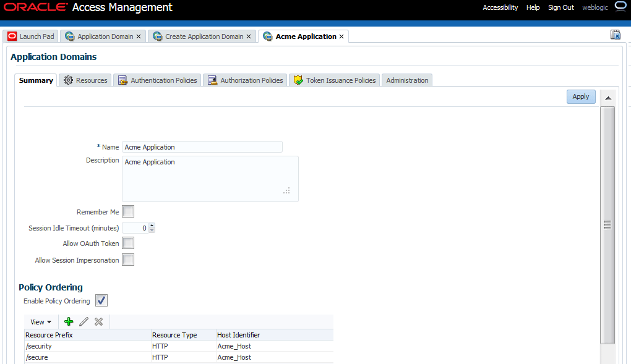Screen dimensions: 631x364
Task: Open the Administration subtab
Action: click(x=407, y=80)
